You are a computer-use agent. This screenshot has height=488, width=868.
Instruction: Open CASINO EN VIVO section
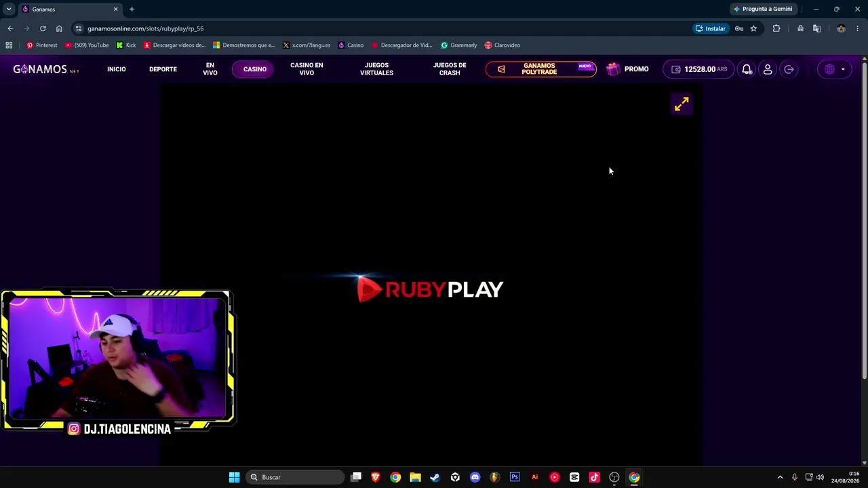307,69
